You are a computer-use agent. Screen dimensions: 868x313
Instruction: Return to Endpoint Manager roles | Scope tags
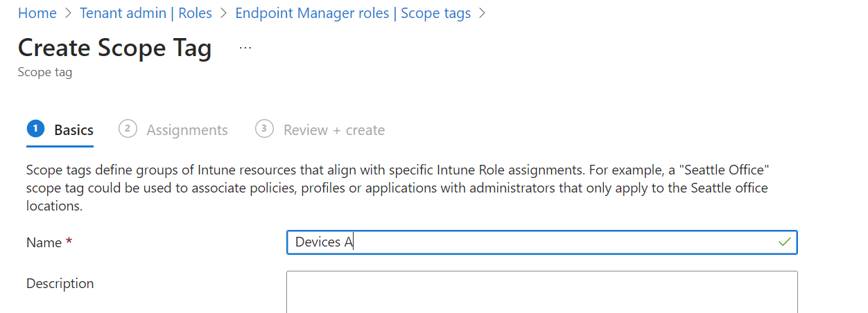353,13
